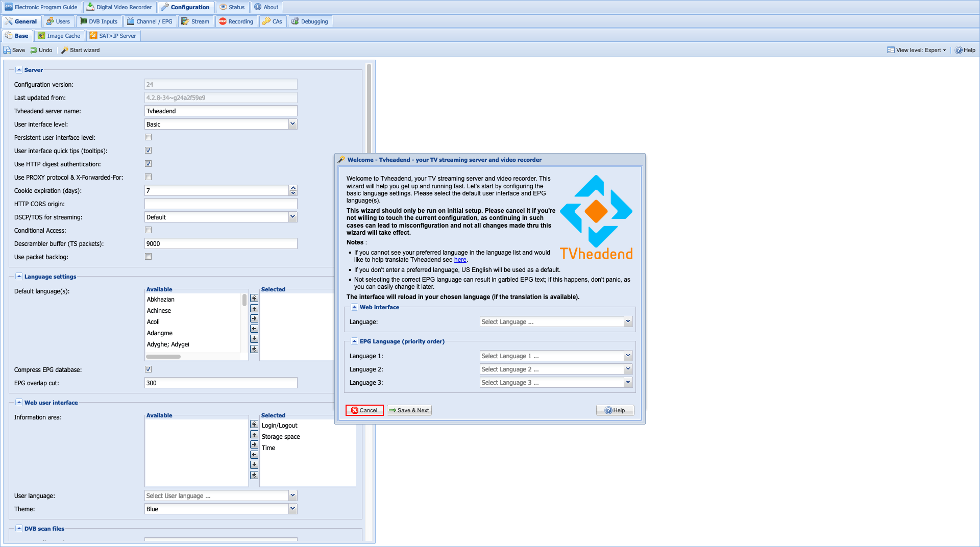Switch to the Status tab

232,7
